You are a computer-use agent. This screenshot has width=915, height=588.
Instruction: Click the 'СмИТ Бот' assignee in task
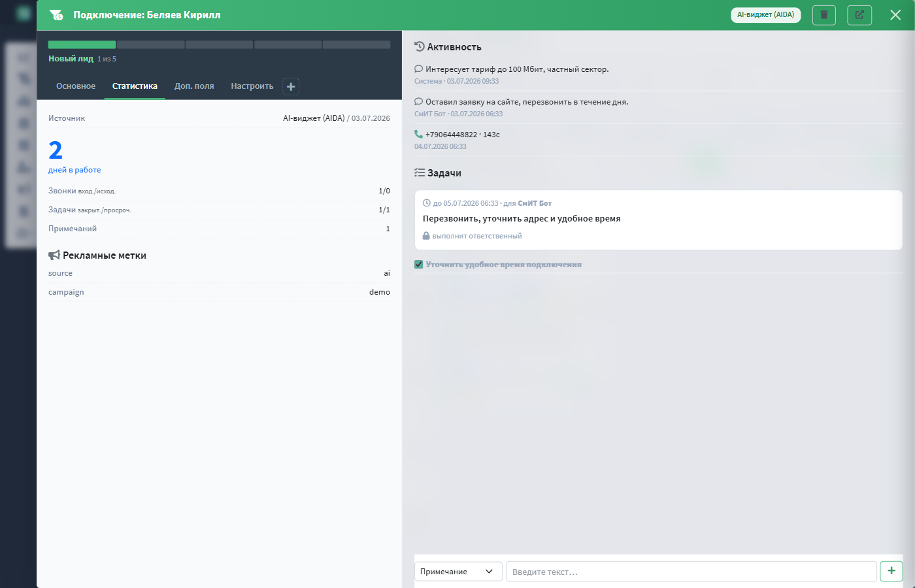click(535, 203)
